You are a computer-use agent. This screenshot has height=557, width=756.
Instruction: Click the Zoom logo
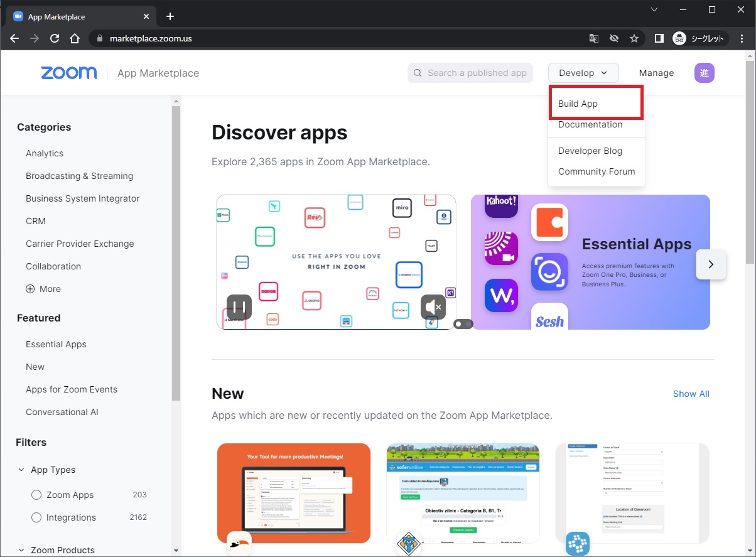tap(69, 73)
